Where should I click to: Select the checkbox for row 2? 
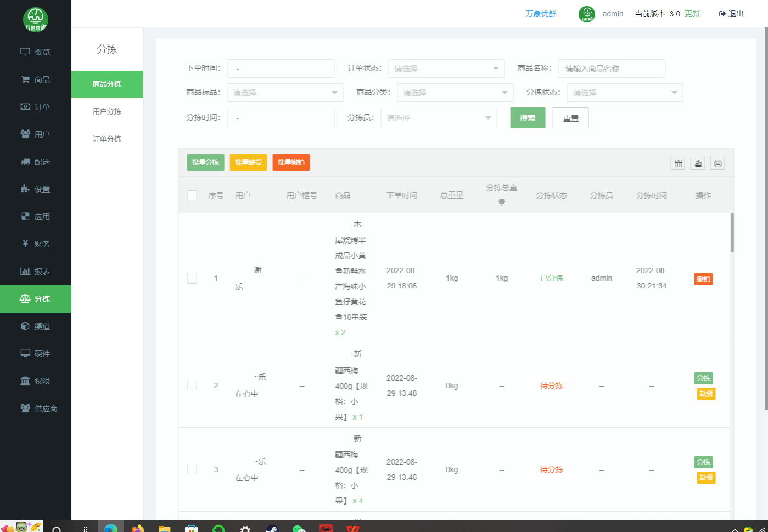(x=192, y=386)
